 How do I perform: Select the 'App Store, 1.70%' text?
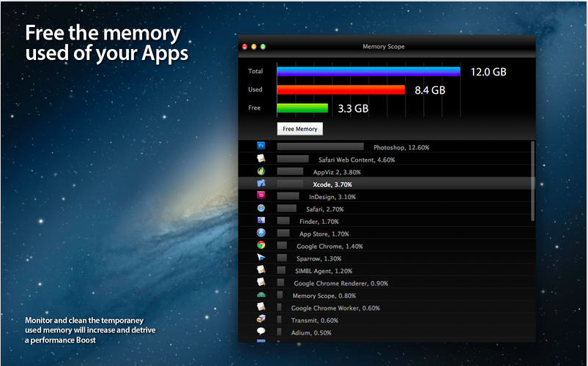coord(324,234)
